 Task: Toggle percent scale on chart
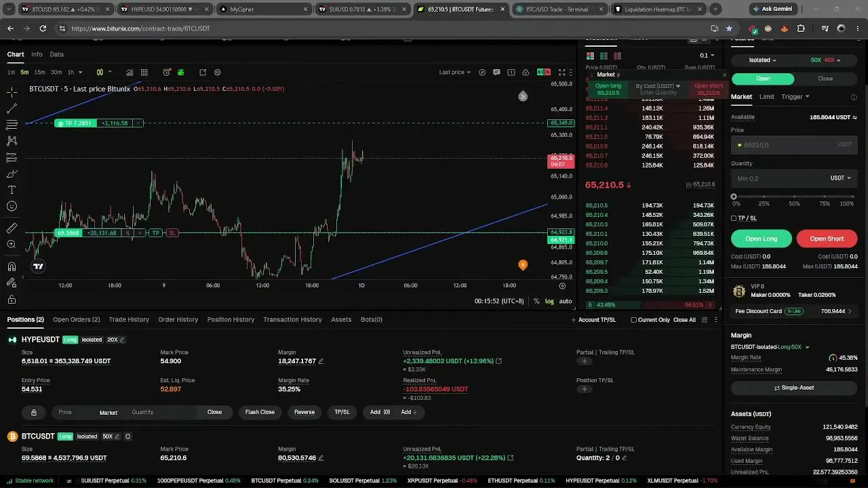coord(536,301)
